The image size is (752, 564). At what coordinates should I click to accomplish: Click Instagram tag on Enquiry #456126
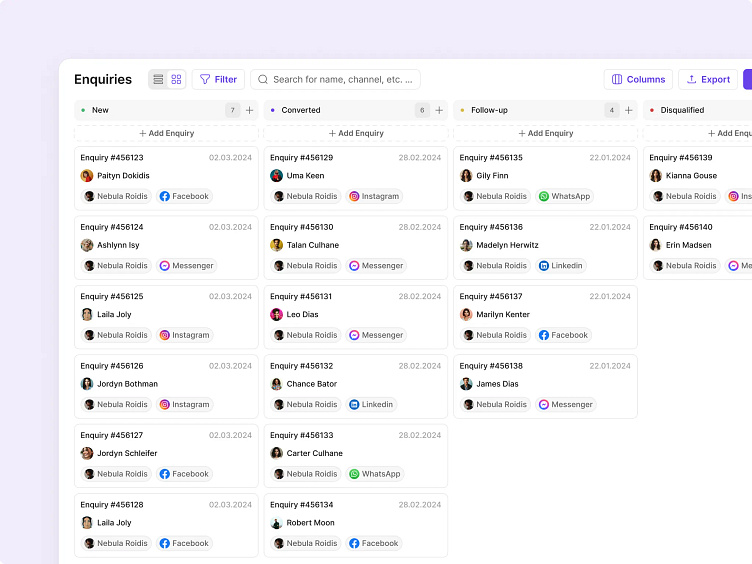185,405
